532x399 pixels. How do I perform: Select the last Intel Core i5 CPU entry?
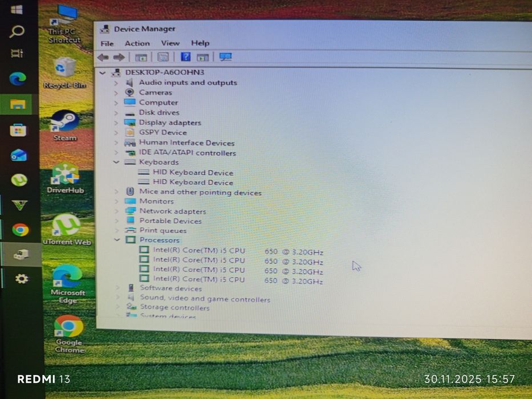[238, 280]
